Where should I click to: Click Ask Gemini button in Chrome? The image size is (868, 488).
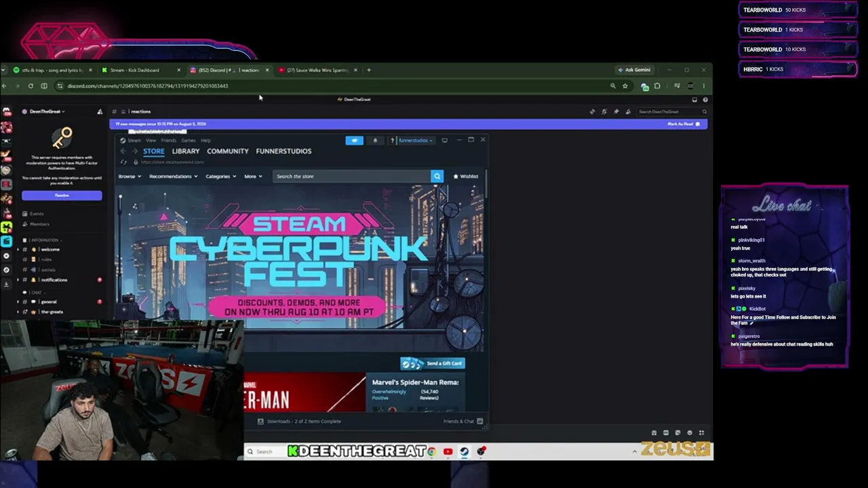click(634, 70)
